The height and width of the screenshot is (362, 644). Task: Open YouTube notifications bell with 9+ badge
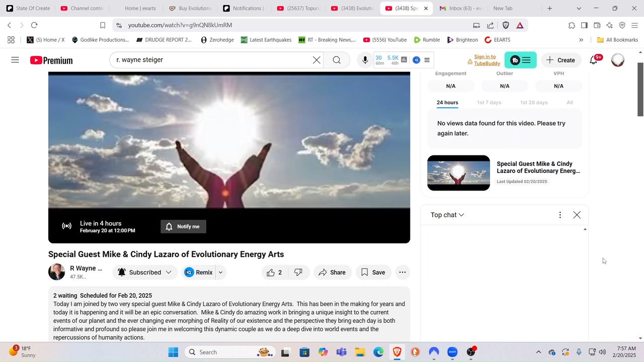pos(594,60)
